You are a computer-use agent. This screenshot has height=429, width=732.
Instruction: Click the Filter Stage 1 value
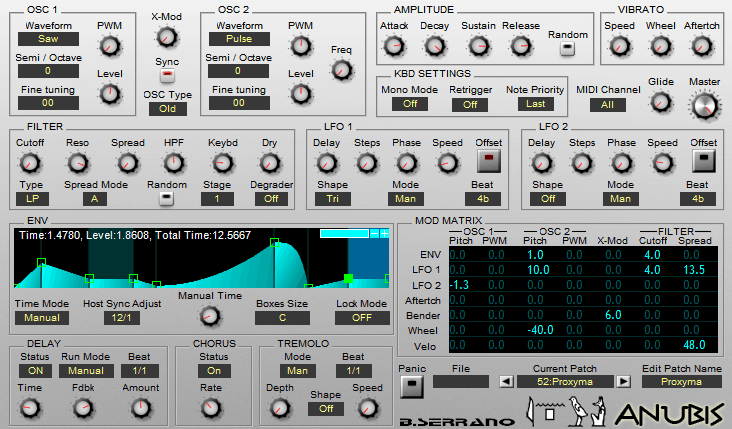point(217,199)
